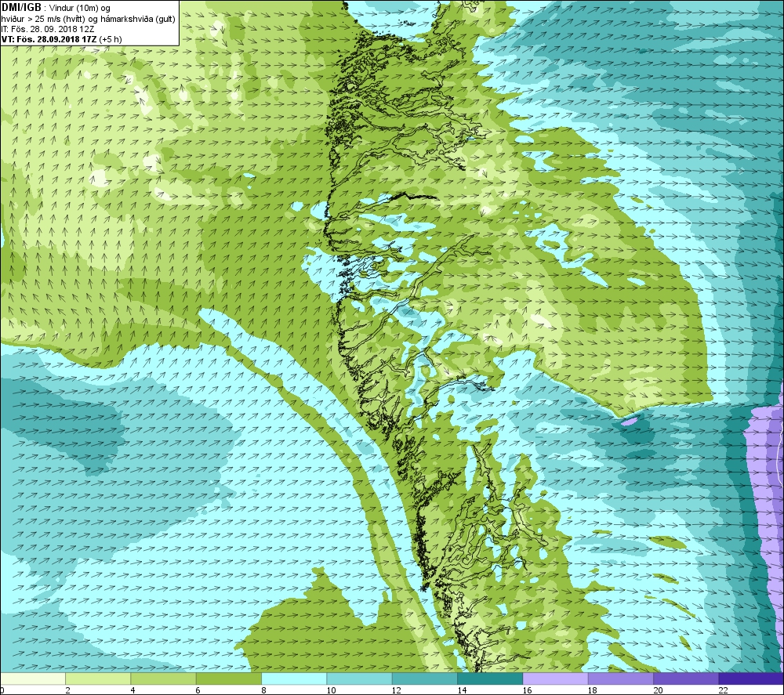Click the legend scale label '20'
This screenshot has height=695, width=784.
point(658,690)
